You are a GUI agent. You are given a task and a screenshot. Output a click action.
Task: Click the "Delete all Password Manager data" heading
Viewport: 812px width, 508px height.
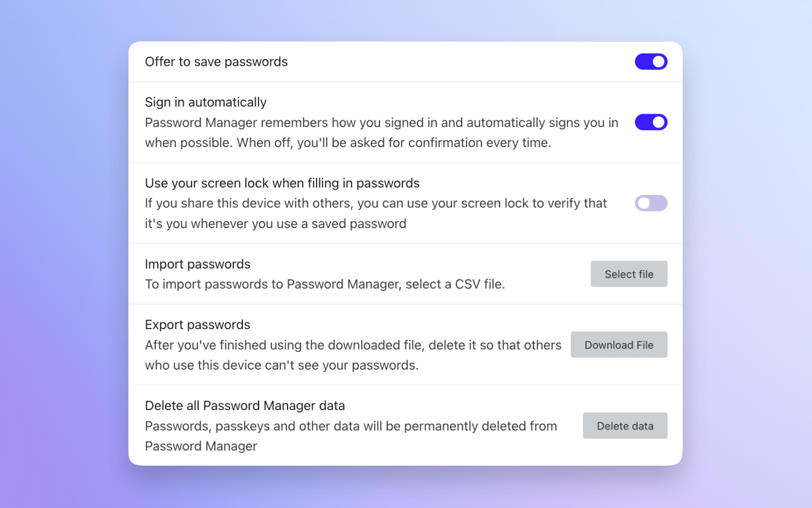pos(245,406)
